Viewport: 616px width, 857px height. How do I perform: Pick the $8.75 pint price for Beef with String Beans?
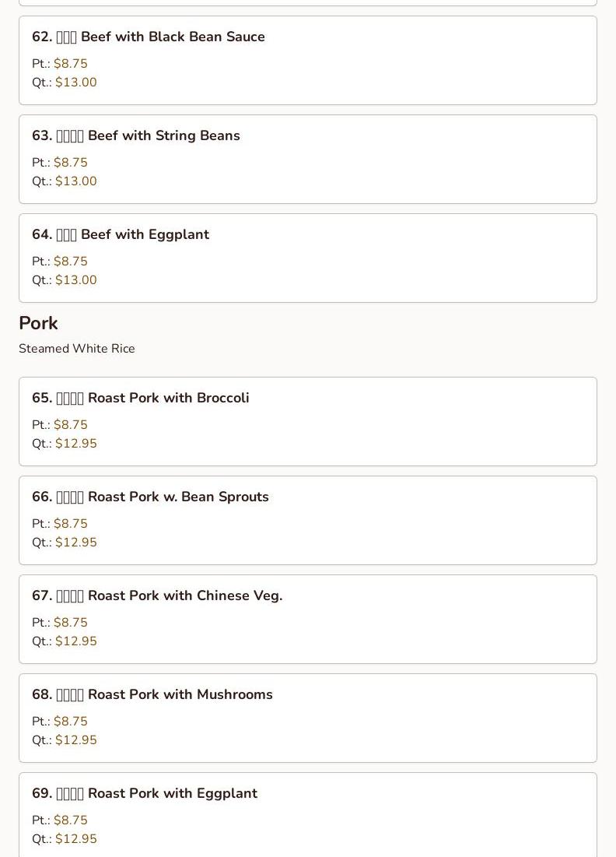point(71,163)
